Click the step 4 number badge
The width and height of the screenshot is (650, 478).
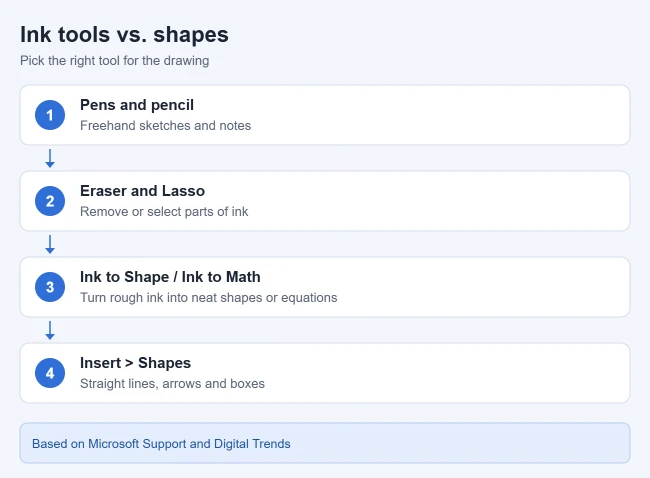coord(50,373)
